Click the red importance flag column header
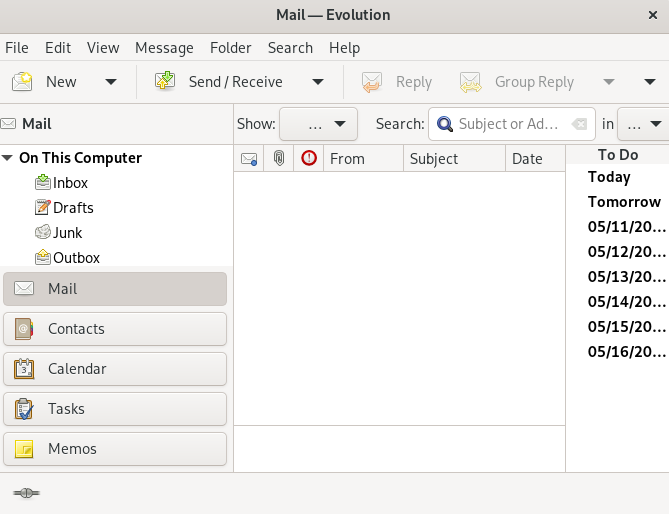This screenshot has width=669, height=514. [309, 158]
